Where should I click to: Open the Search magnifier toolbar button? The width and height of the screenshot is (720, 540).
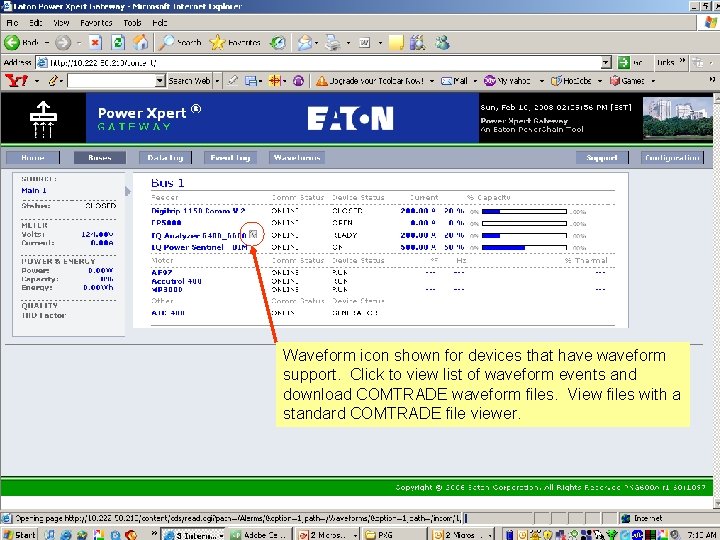tap(180, 43)
